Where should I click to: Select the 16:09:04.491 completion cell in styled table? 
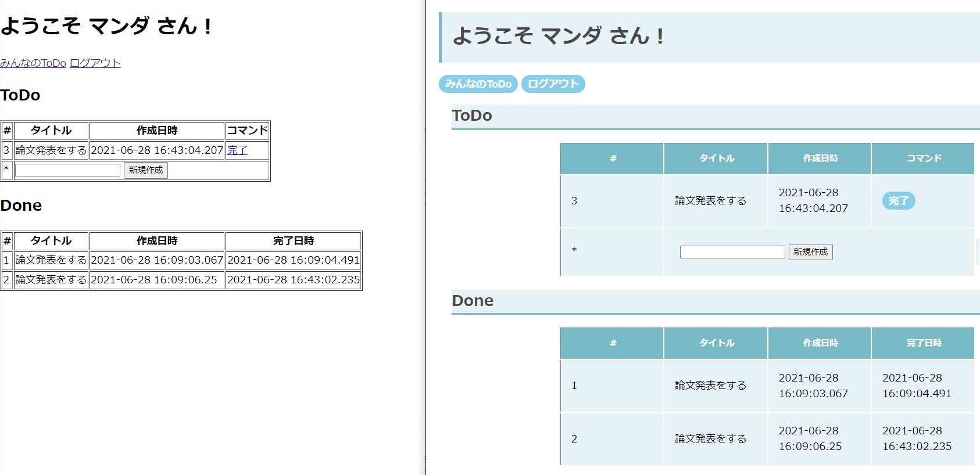(x=917, y=386)
